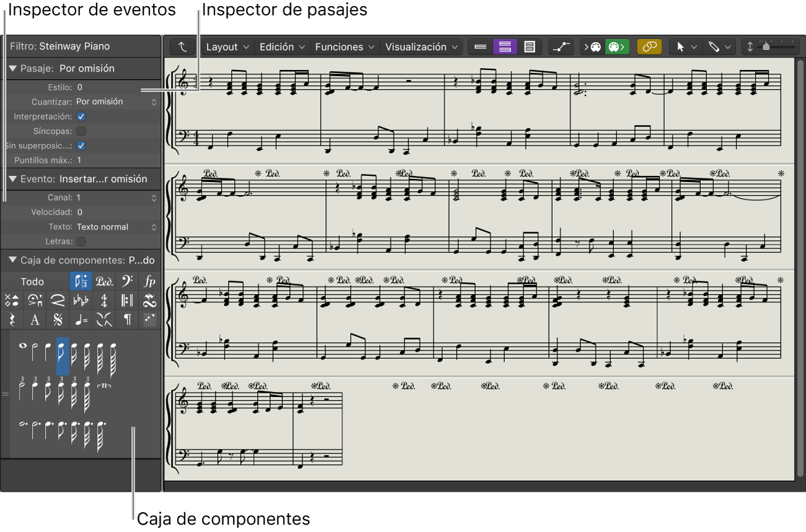The height and width of the screenshot is (532, 806).
Task: Open the Texto style dropdown
Action: 115,227
